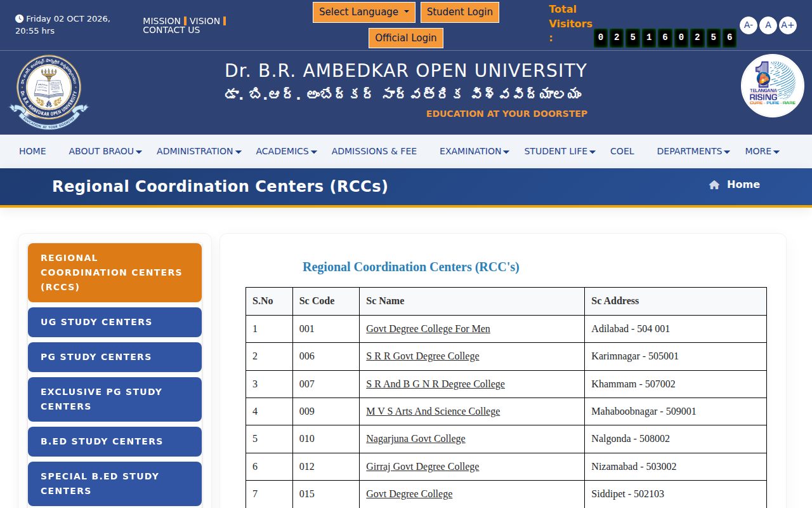Open M V S Arts And Science College
This screenshot has height=508, width=812.
pyautogui.click(x=433, y=411)
